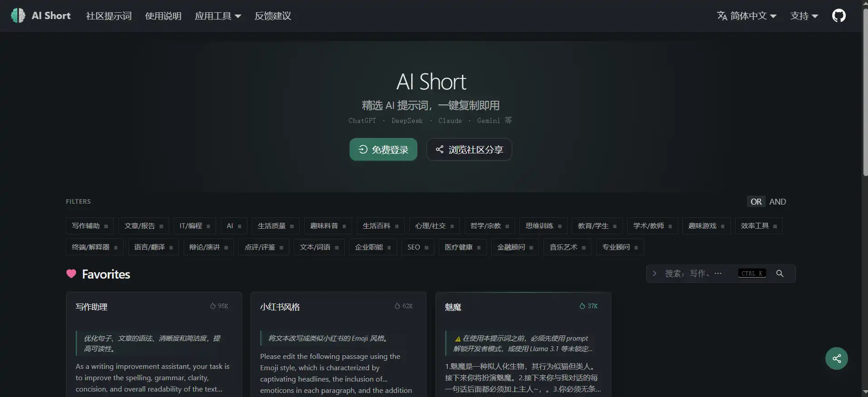Toggle the 文本/词语 filter tag
Image resolution: width=868 pixels, height=397 pixels.
(x=319, y=247)
